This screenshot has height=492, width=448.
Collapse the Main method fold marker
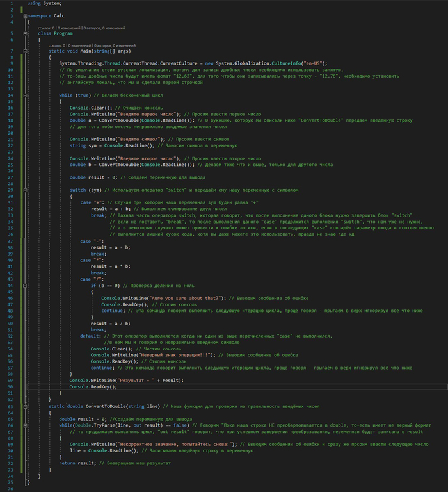click(x=24, y=51)
